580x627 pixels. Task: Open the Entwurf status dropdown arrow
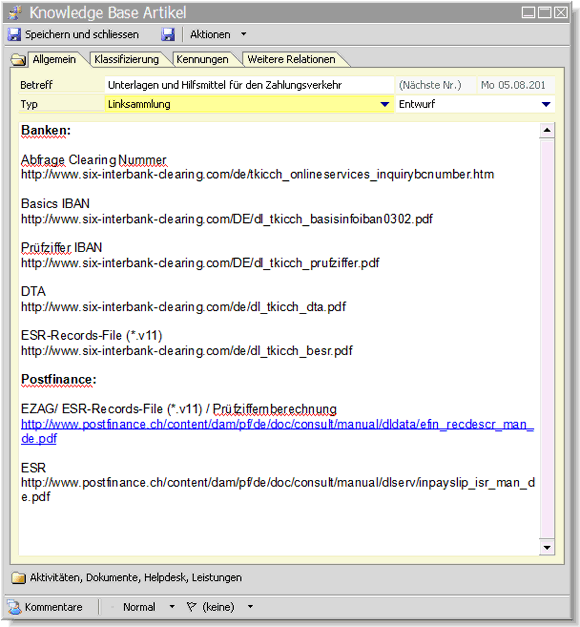546,104
